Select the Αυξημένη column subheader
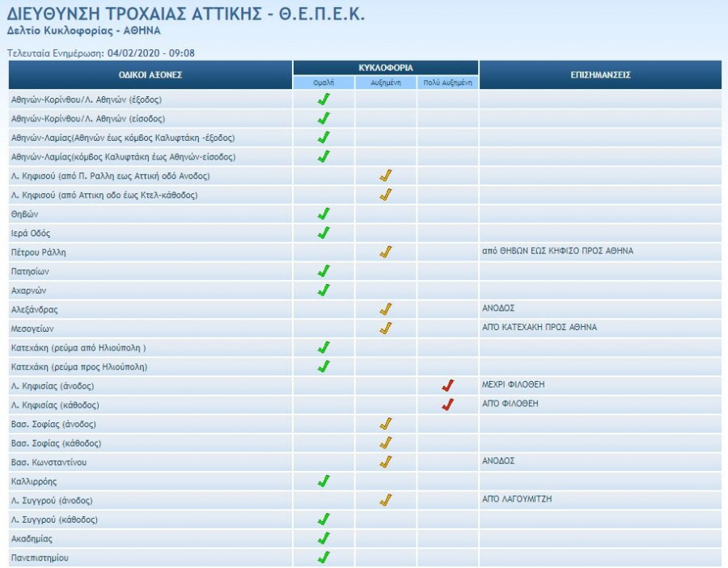Image resolution: width=728 pixels, height=568 pixels. tap(386, 83)
